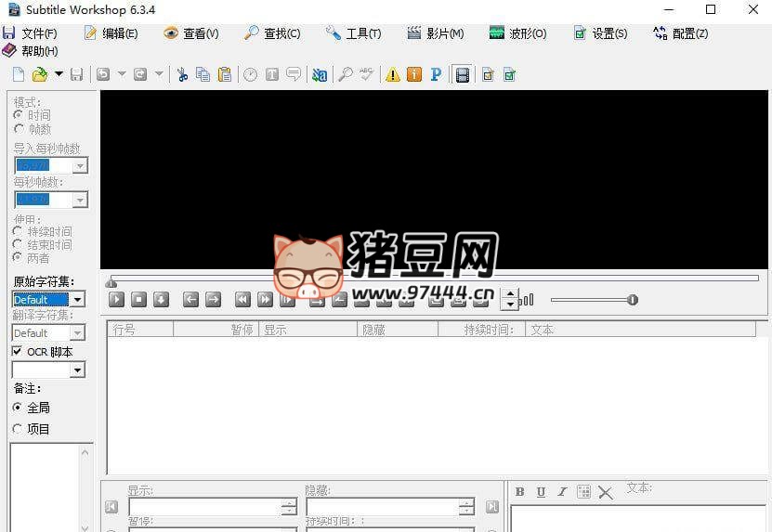Screen dimensions: 772x532
Task: Open the 文件(F) menu
Action: pos(30,33)
